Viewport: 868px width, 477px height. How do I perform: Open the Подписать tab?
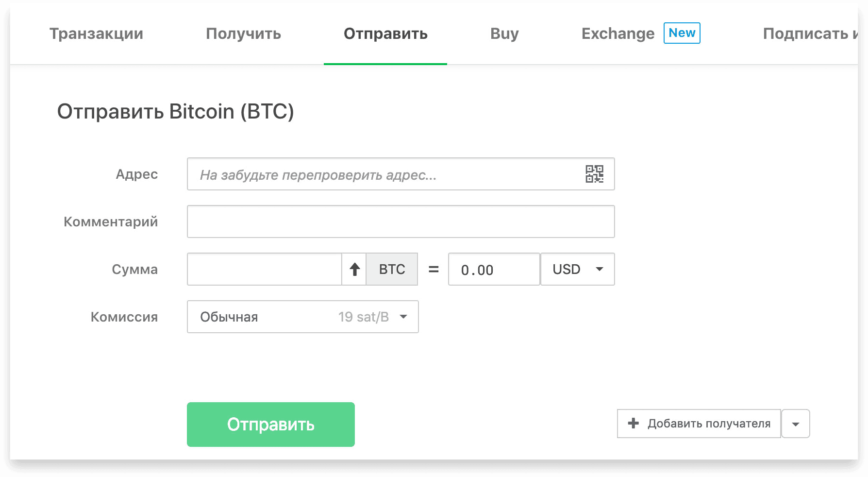pos(810,34)
